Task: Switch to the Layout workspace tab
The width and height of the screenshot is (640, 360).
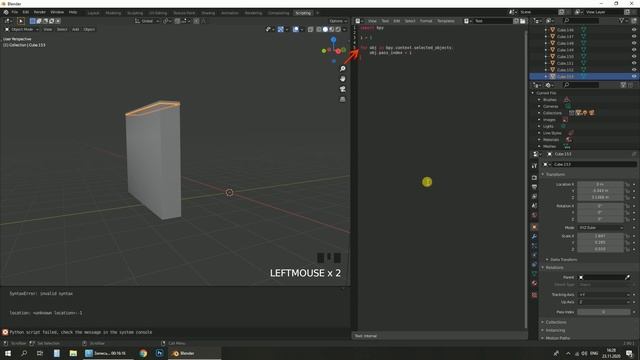Action: (93, 13)
